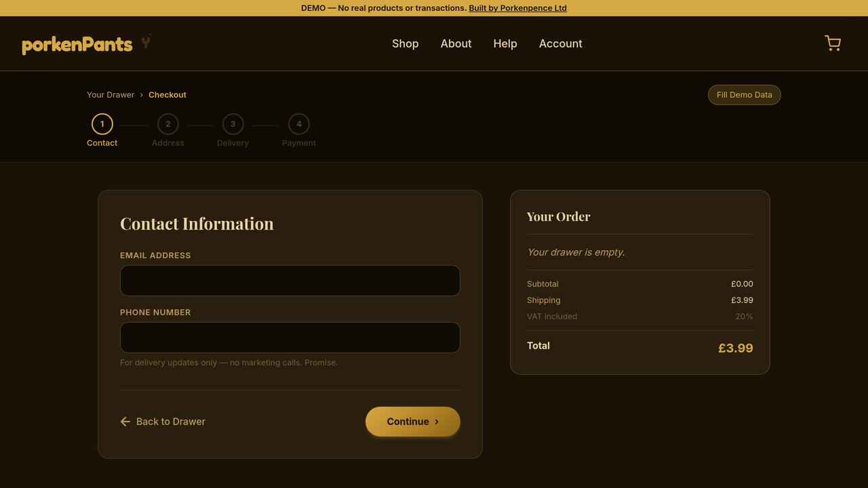Open the Built by Porkenpence Ltd link

pos(517,8)
